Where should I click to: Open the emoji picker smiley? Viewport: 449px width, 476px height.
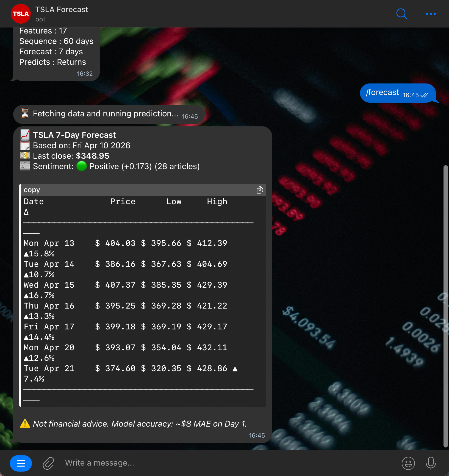click(x=408, y=463)
